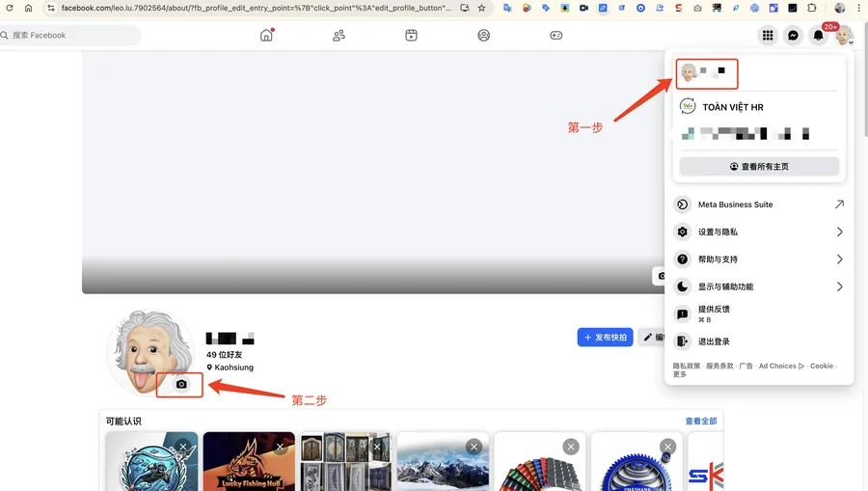The image size is (868, 491).
Task: Click the gear icon beside 设置与隐私
Action: [x=683, y=232]
